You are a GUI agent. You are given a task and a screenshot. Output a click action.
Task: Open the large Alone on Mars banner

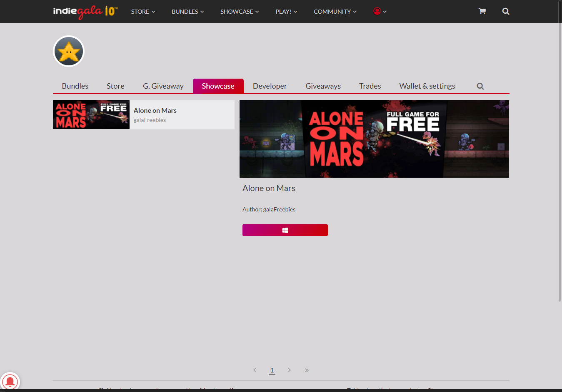[374, 139]
